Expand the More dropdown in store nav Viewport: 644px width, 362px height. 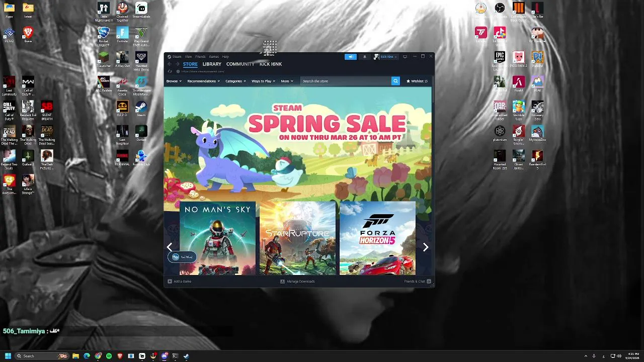coord(287,81)
